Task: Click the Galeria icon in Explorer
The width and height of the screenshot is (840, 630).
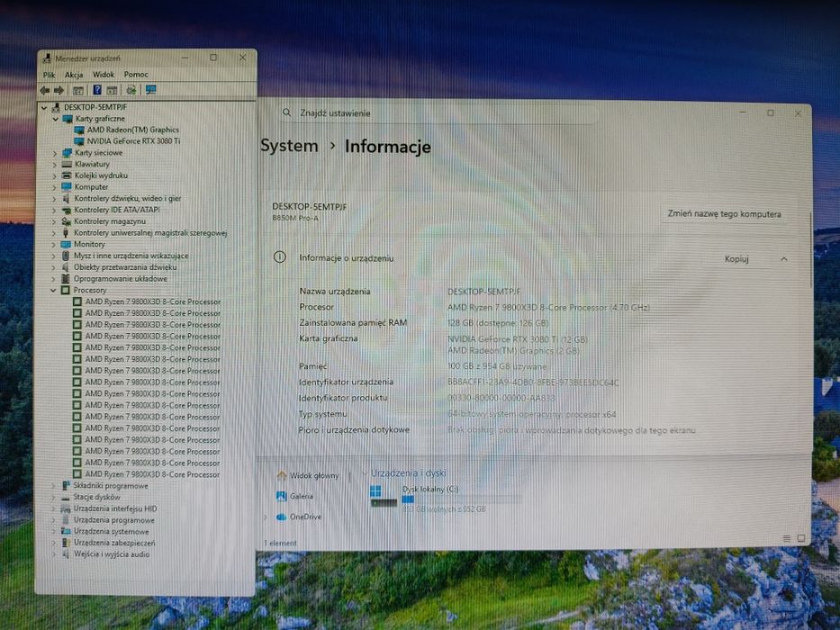Action: 281,496
